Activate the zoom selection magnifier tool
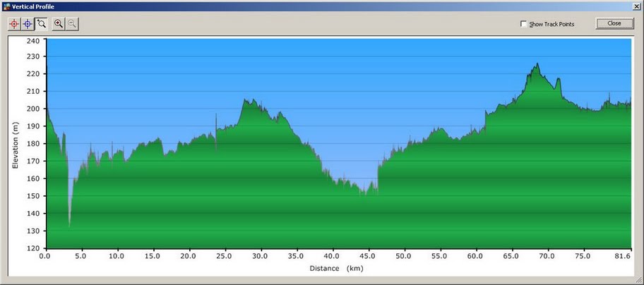 tap(41, 23)
